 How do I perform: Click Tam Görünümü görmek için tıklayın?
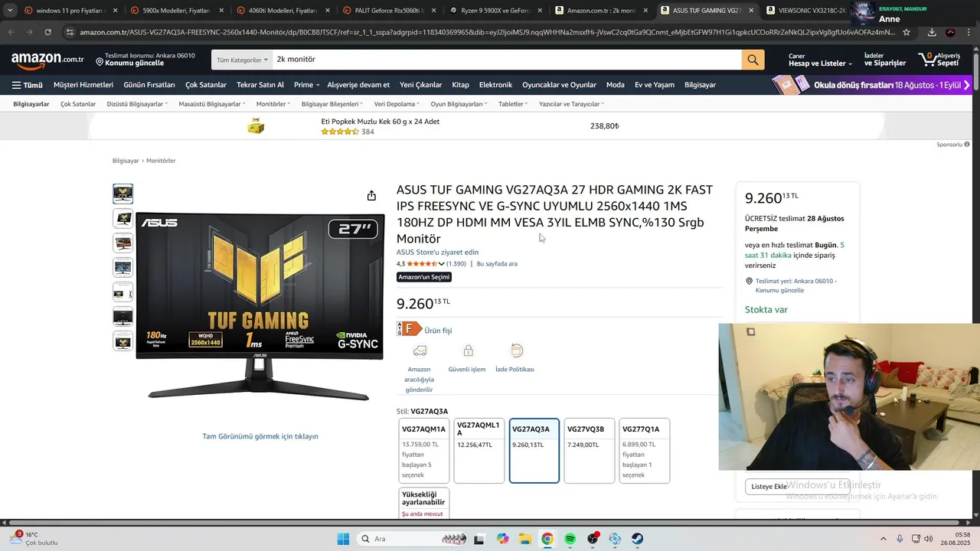pos(260,436)
